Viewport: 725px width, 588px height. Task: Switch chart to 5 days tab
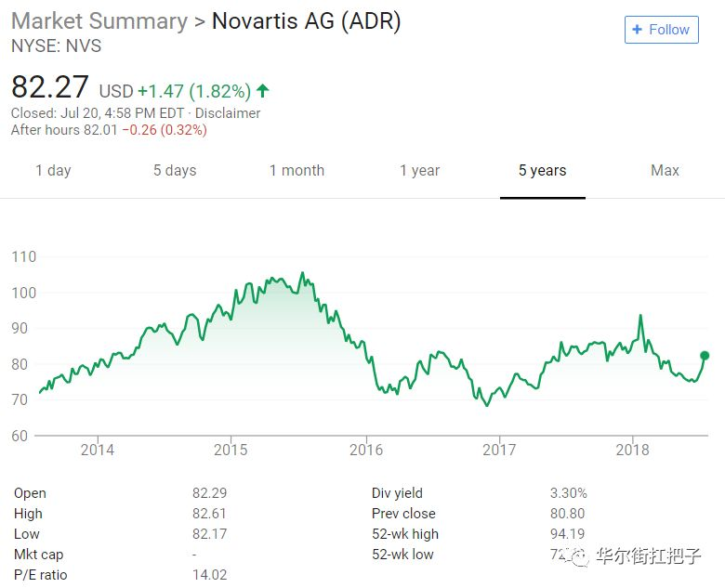[x=175, y=171]
